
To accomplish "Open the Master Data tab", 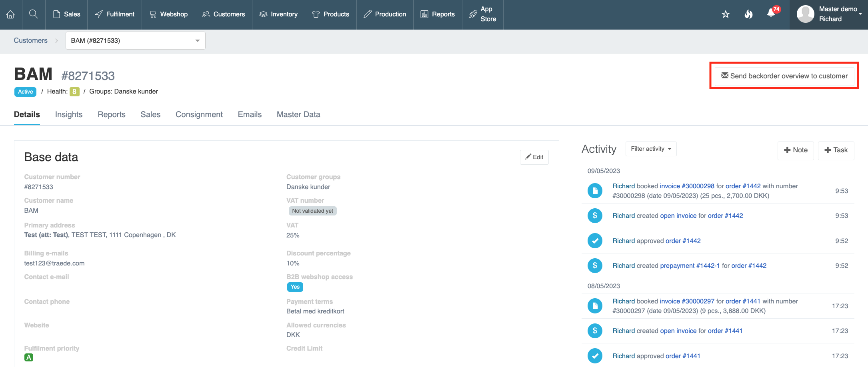I will [x=298, y=114].
